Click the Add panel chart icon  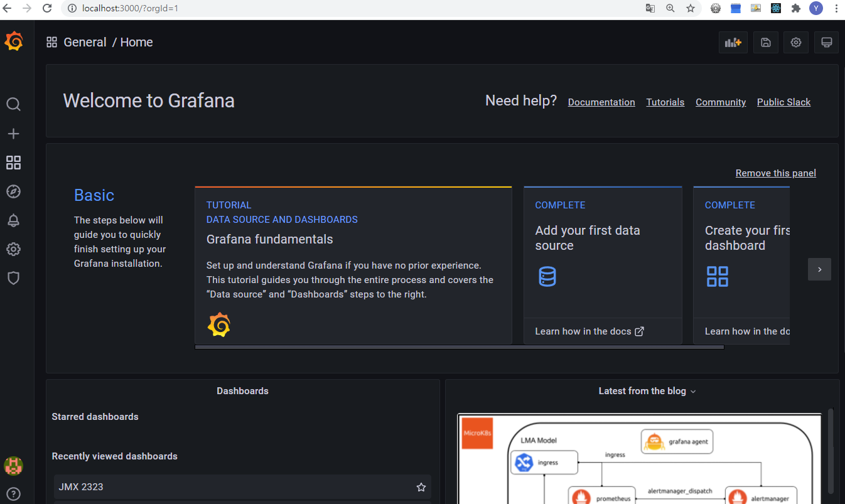733,42
